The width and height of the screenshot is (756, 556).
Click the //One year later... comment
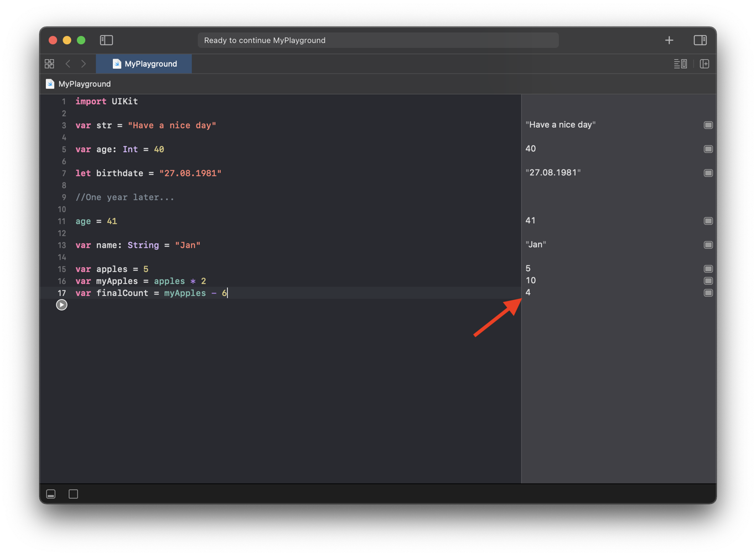(125, 198)
